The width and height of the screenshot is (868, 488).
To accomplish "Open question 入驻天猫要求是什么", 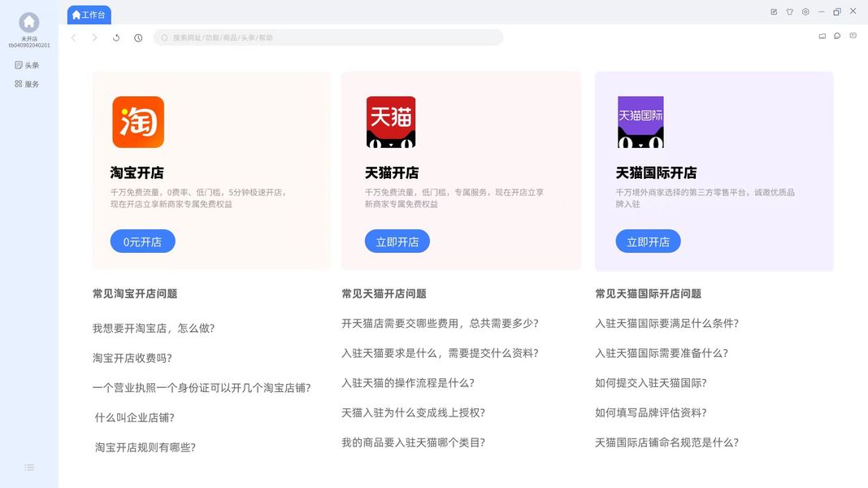I will coord(440,354).
